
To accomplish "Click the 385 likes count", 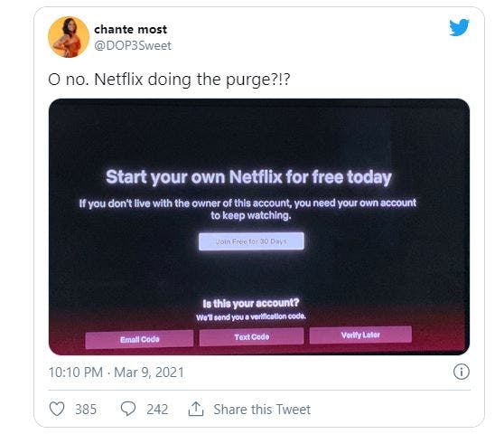I will pos(86,410).
